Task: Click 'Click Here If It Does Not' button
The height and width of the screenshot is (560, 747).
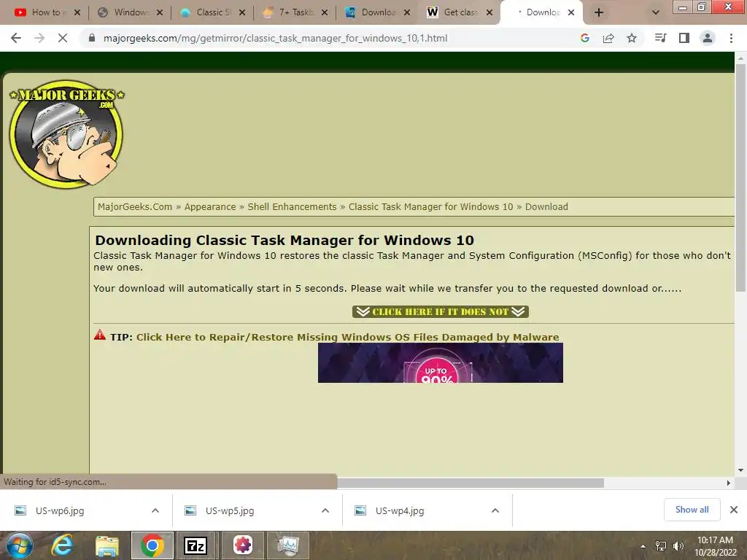Action: (440, 311)
